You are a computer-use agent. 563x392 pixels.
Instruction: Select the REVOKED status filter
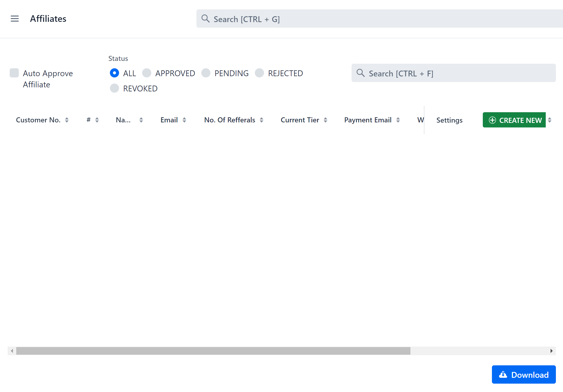click(114, 88)
